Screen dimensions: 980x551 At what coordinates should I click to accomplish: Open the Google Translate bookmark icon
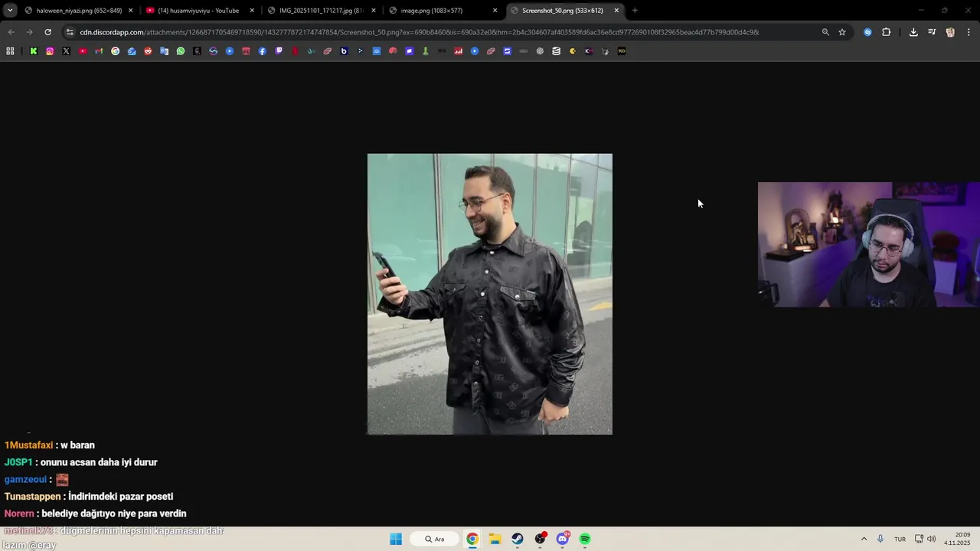164,51
